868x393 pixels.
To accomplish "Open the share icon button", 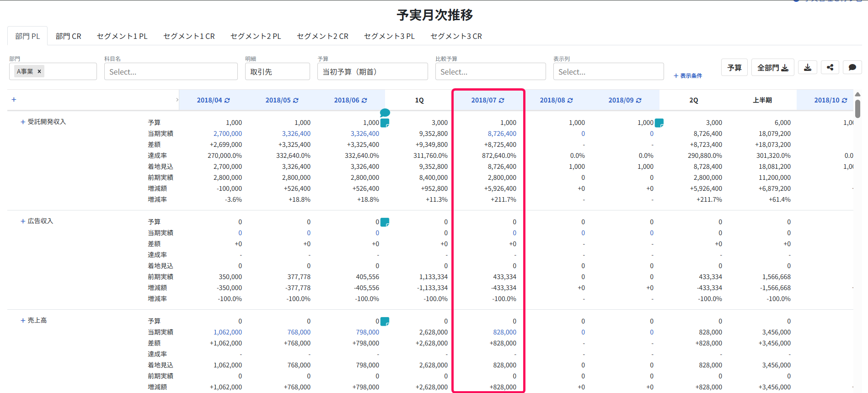I will pyautogui.click(x=830, y=67).
